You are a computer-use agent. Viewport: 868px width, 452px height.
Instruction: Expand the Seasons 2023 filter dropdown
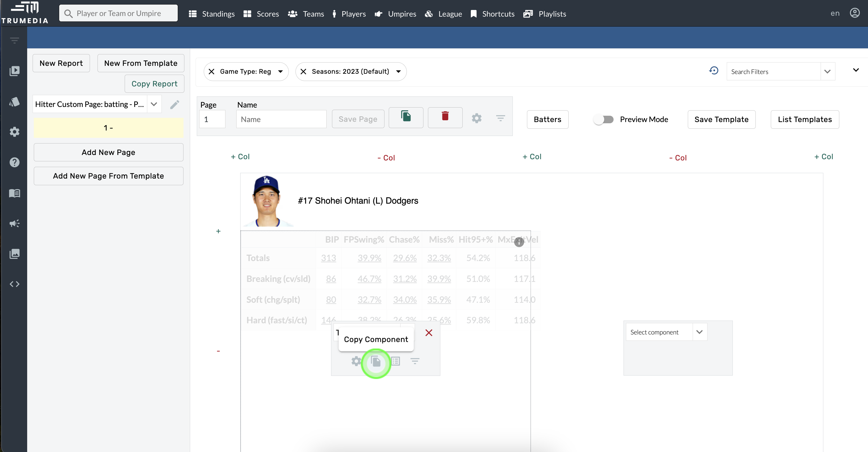coord(398,71)
